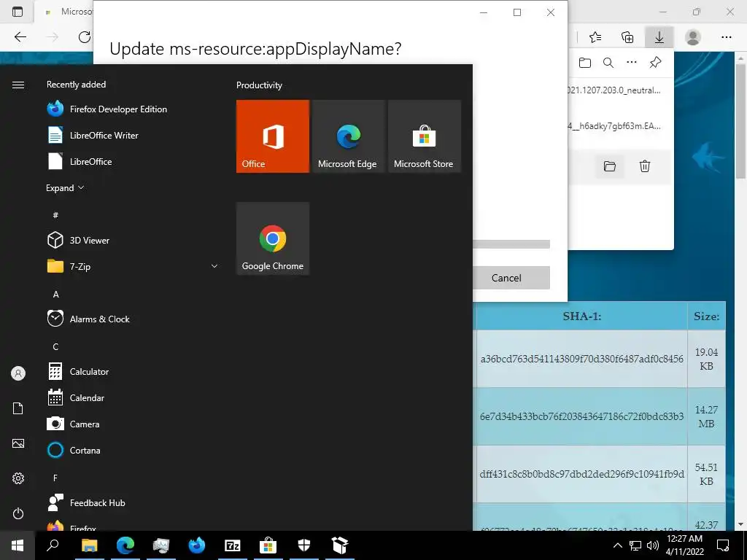The image size is (747, 560).
Task: Open Calculator from app list
Action: [x=78, y=371]
